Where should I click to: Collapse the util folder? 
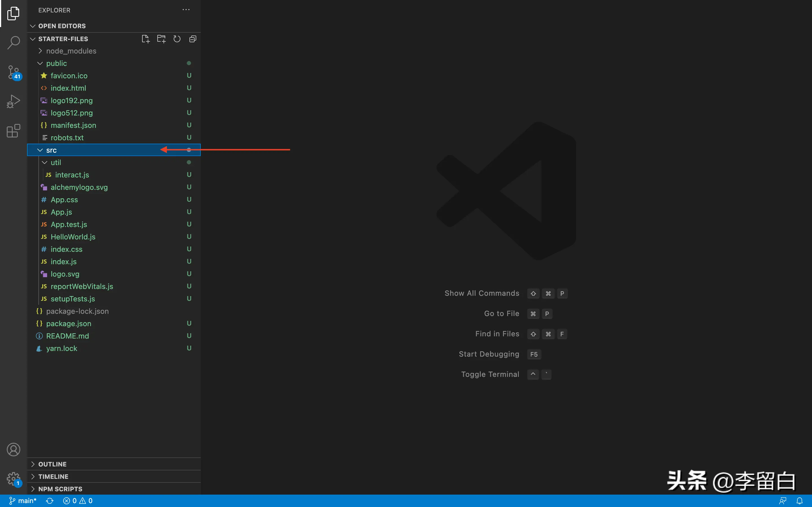(56, 163)
